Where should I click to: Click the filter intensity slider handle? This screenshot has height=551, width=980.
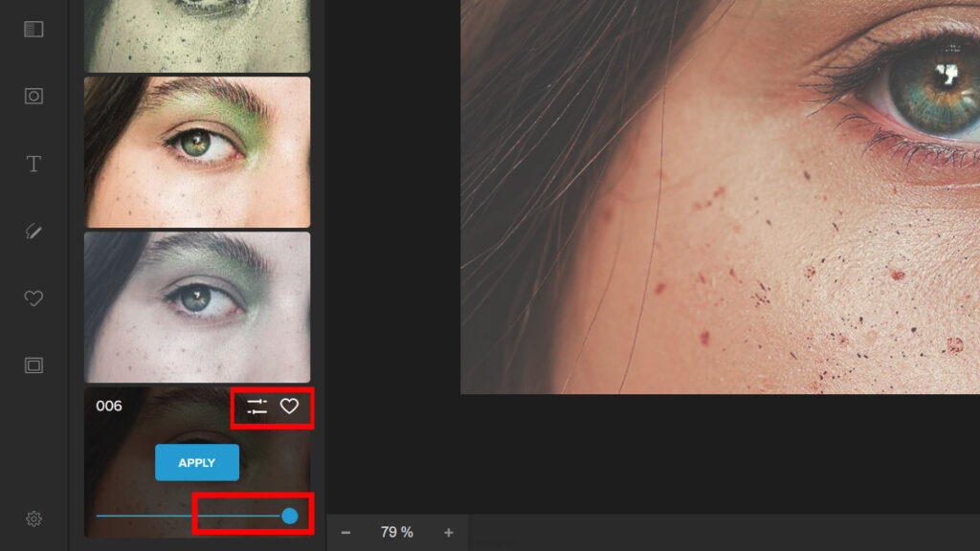(x=289, y=517)
